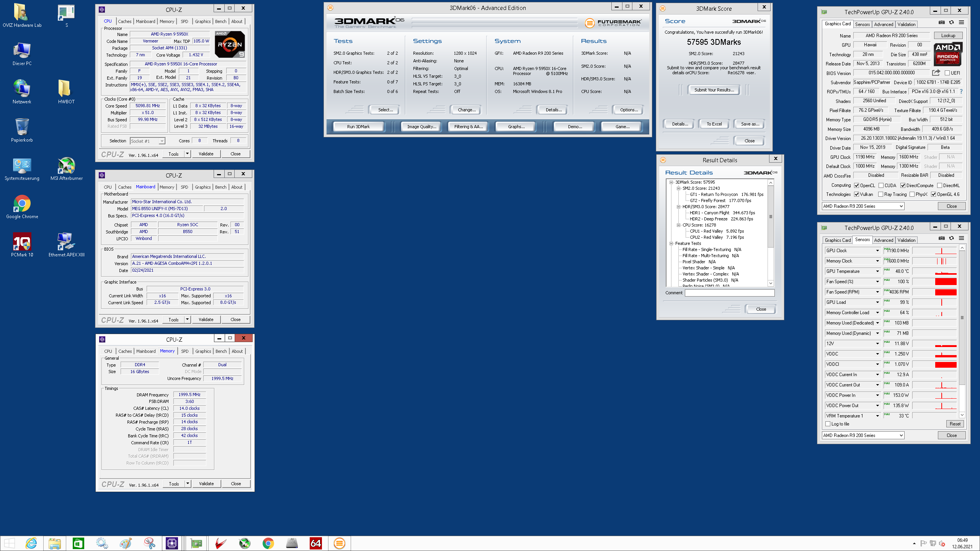Open Ethernet APEX XIII desktop shortcut

(66, 245)
